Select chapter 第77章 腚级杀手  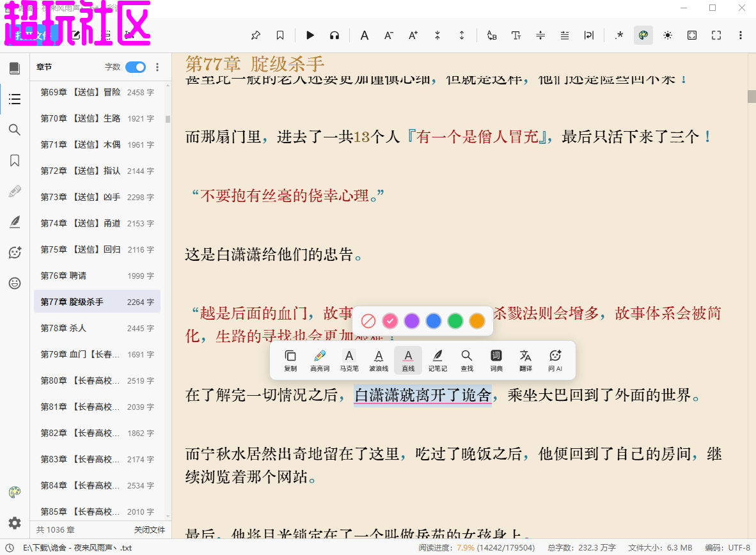tap(97, 302)
